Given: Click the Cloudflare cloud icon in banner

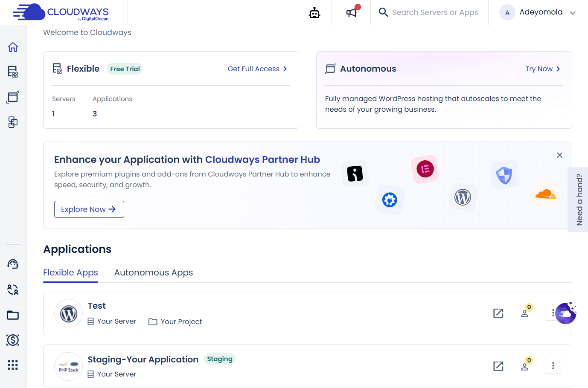Looking at the screenshot, I should (x=546, y=194).
